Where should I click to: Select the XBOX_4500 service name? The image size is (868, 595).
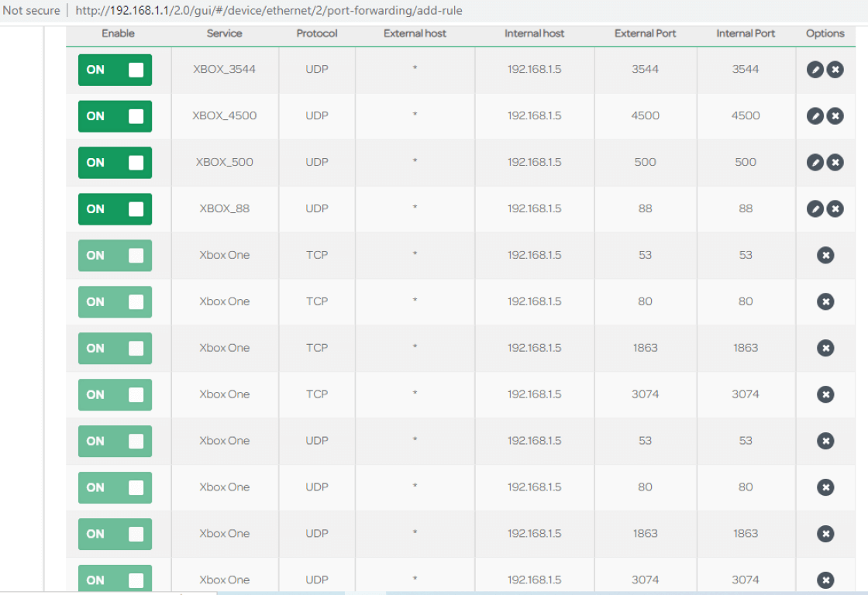[x=224, y=115]
